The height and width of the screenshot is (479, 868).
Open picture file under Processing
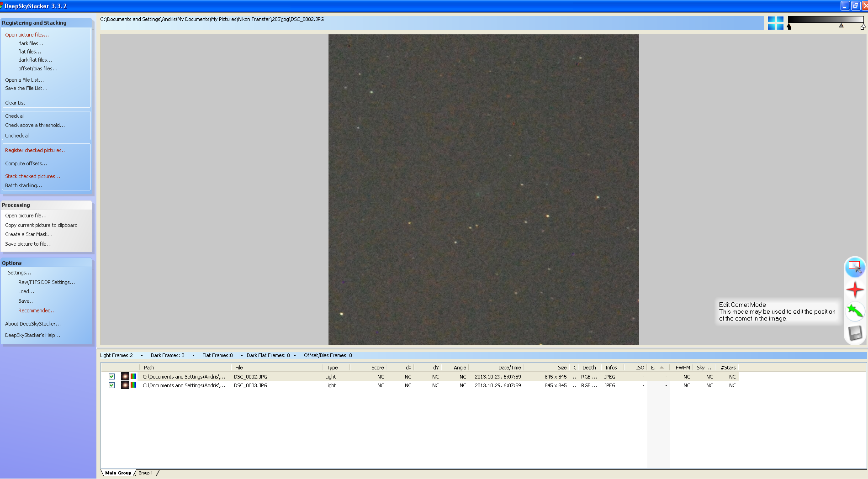tap(26, 216)
